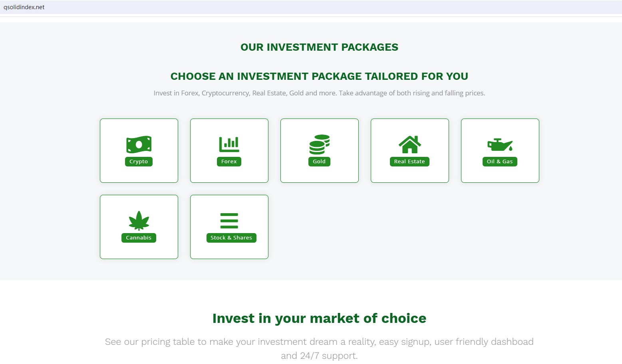The image size is (622, 364).
Task: Click the "See our pricing table" paragraph
Action: tap(319, 342)
